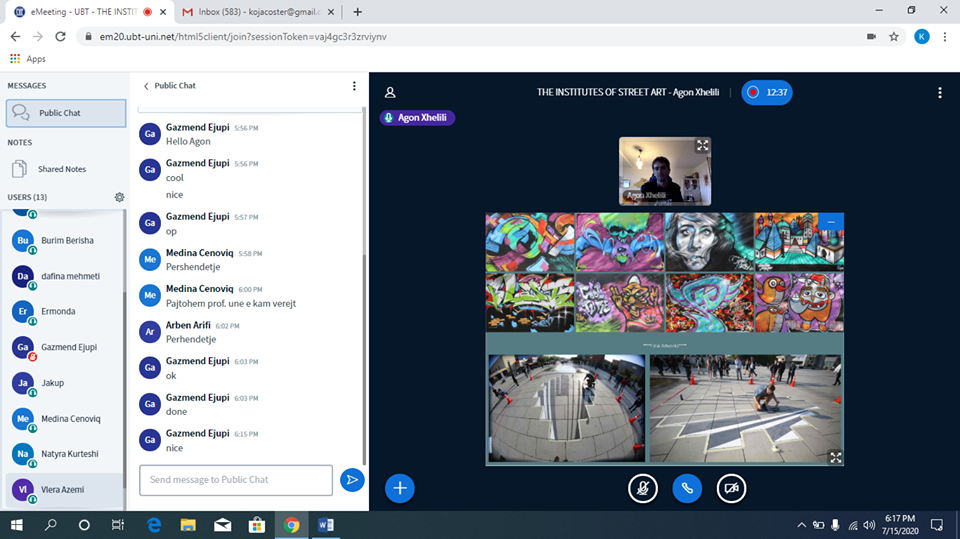Open manage users gear icon
The height and width of the screenshot is (539, 960).
click(x=119, y=197)
